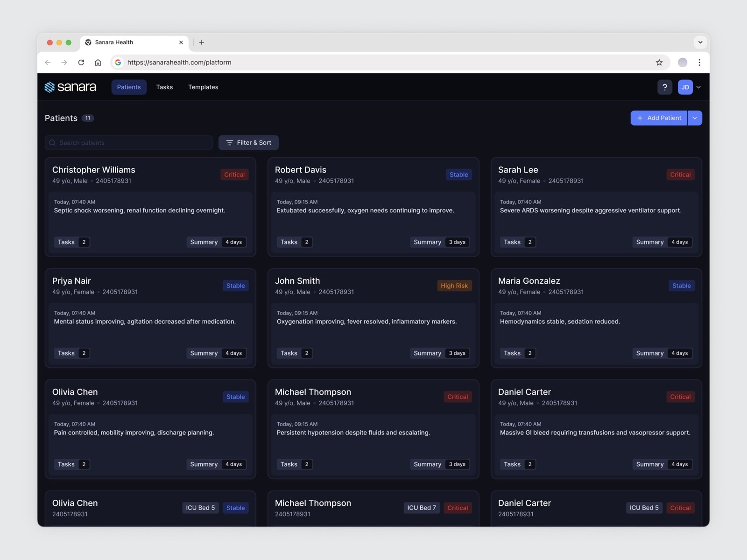Open Sarah Lee's Tasks

click(518, 242)
